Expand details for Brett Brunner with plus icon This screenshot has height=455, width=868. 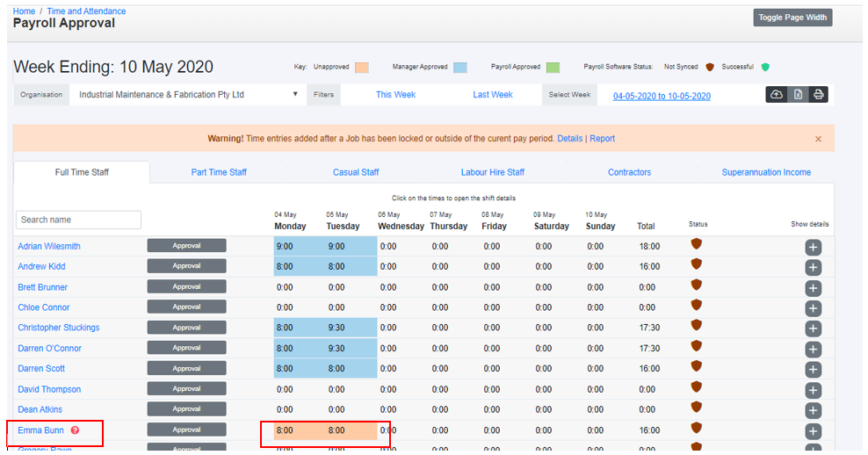pyautogui.click(x=813, y=288)
